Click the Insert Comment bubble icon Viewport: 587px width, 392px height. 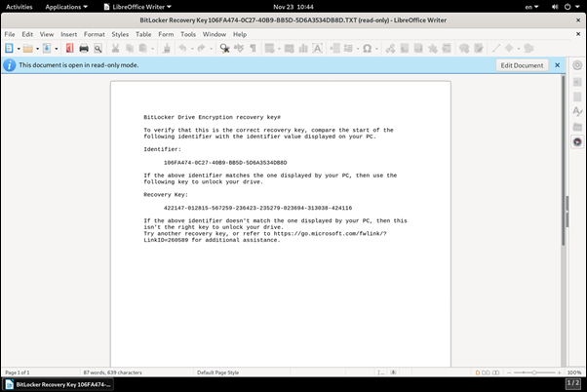(464, 49)
